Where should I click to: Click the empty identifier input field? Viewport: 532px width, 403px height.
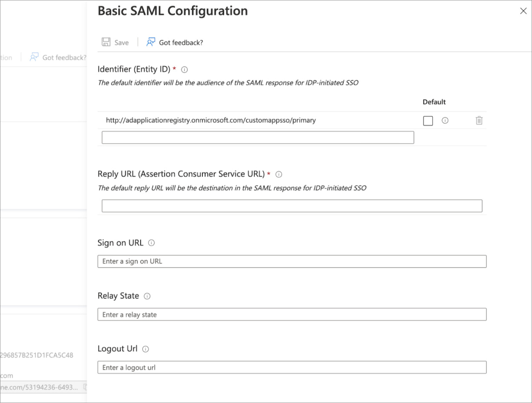(x=258, y=137)
